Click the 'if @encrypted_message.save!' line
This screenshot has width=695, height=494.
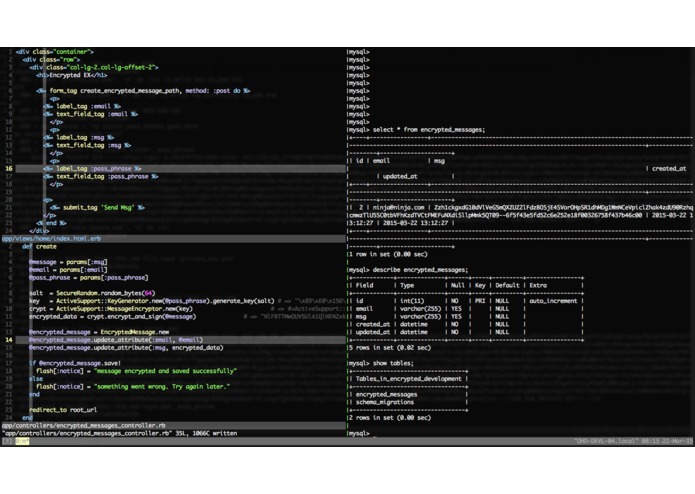75,363
